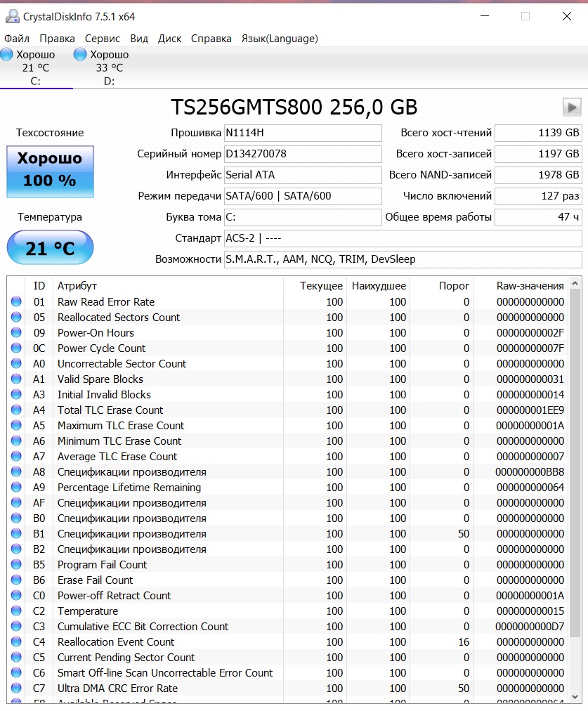The height and width of the screenshot is (711, 588).
Task: Click raw value 000000000BB8 in row A8
Action: (530, 472)
